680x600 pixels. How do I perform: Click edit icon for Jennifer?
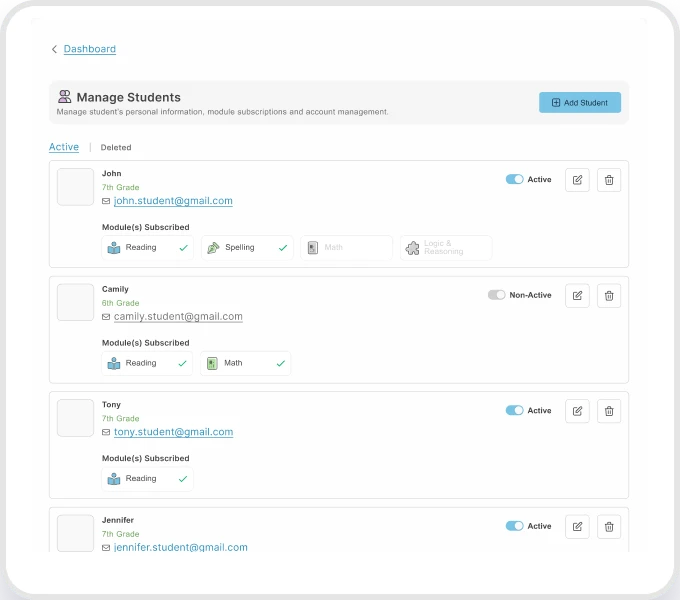577,526
